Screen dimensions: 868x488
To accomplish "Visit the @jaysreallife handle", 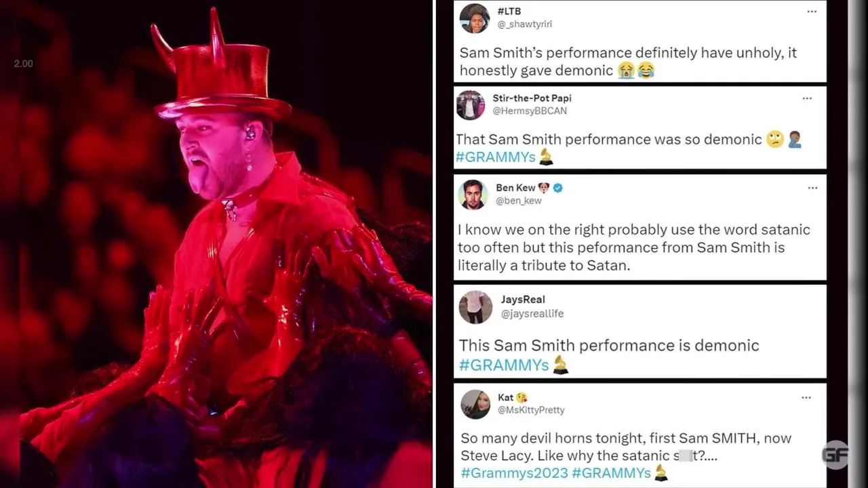I will (x=532, y=314).
